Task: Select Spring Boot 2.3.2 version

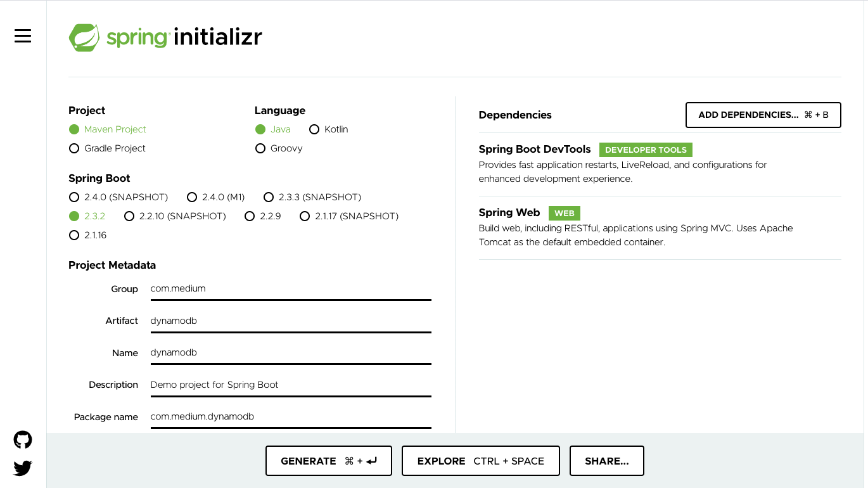Action: [x=87, y=216]
